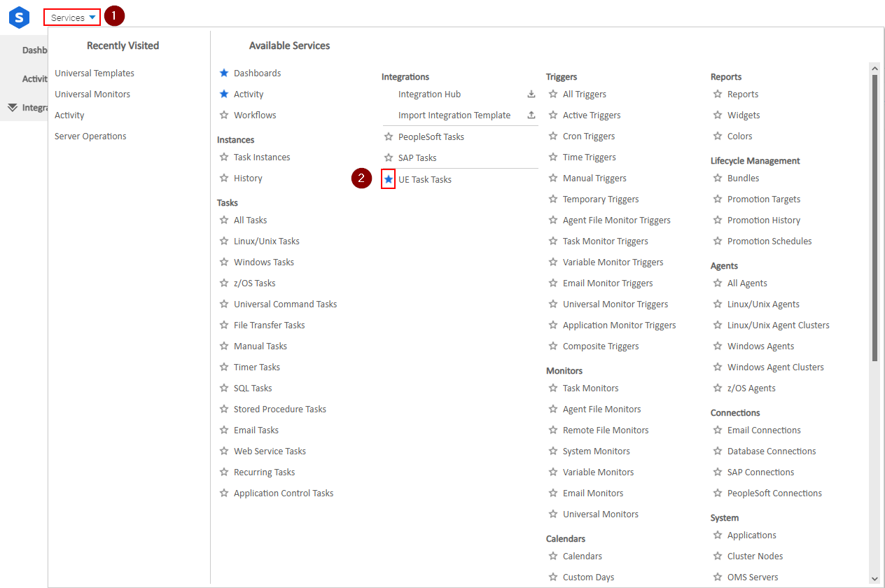The height and width of the screenshot is (588, 885).
Task: Select Linux/Unix Tasks service
Action: coord(266,241)
